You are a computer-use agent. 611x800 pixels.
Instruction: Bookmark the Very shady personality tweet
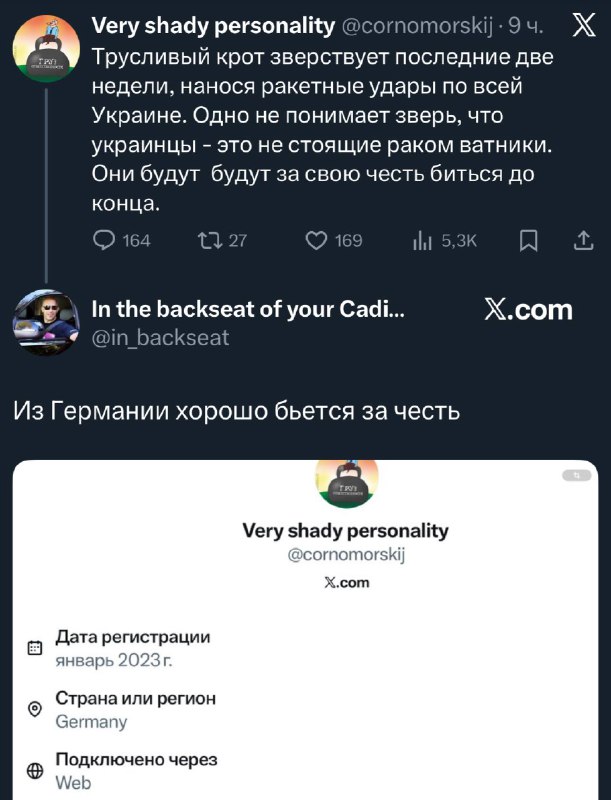click(x=530, y=240)
